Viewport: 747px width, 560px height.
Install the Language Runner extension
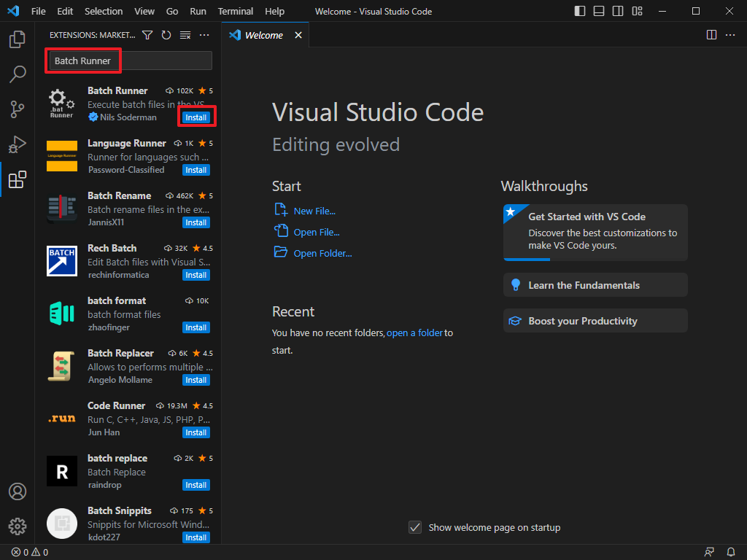point(196,170)
